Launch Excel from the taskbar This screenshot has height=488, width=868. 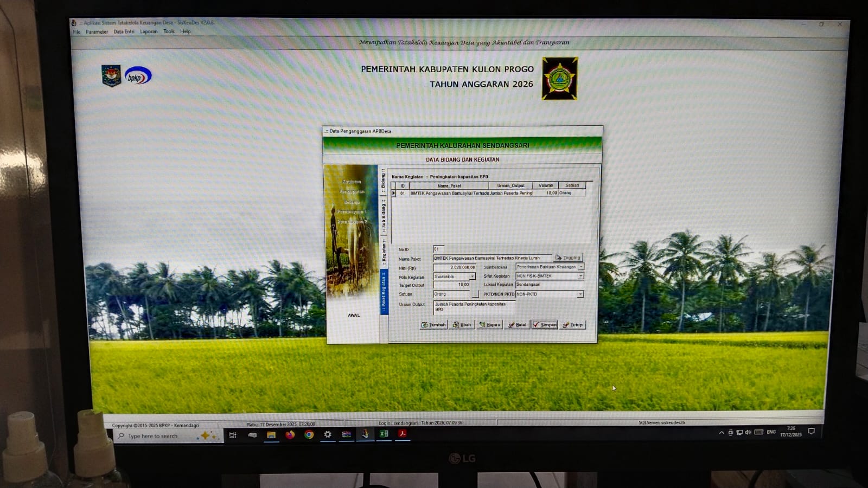click(384, 434)
